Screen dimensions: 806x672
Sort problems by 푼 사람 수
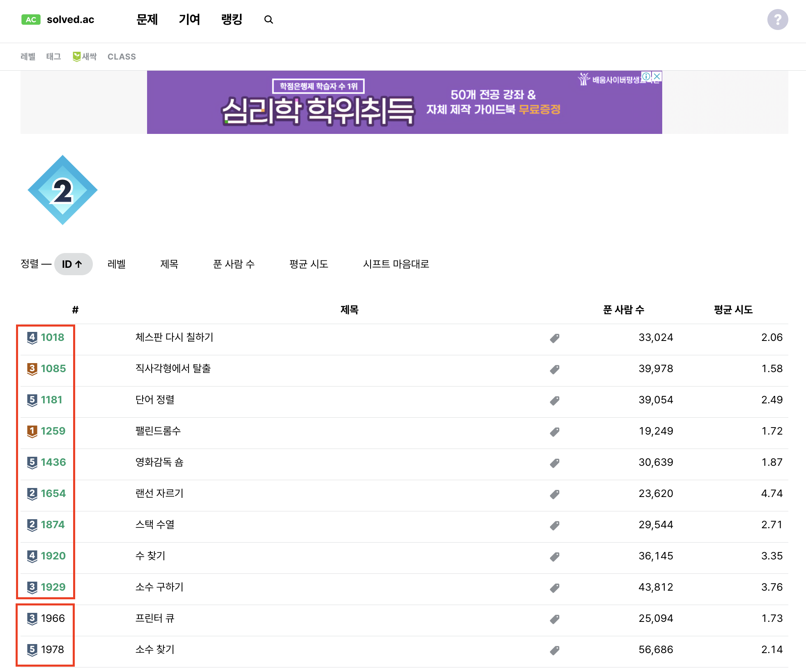pos(234,264)
